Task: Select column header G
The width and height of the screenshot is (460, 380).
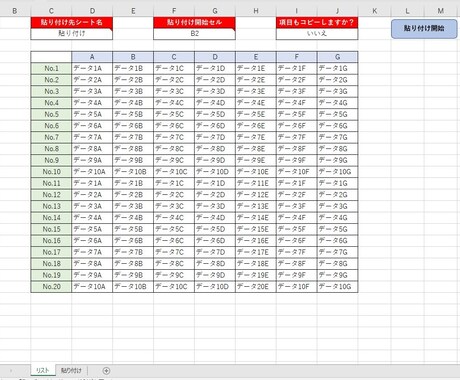Action: 215,11
